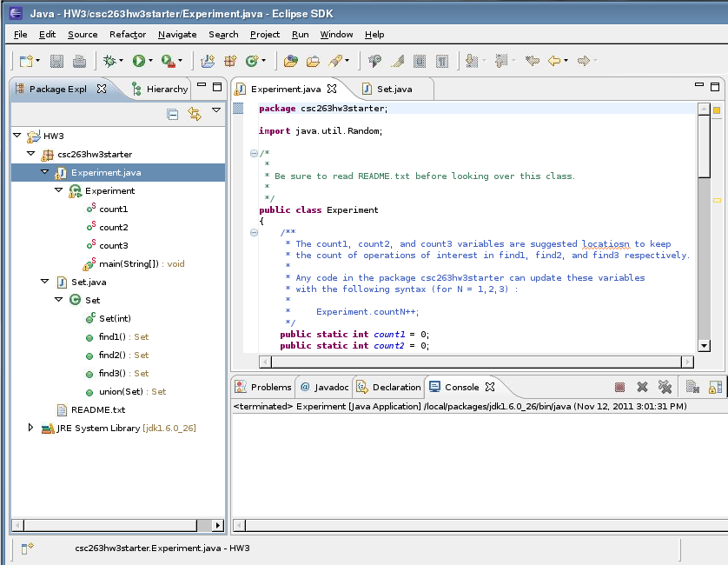
Task: Close the Console view tab
Action: pyautogui.click(x=490, y=387)
